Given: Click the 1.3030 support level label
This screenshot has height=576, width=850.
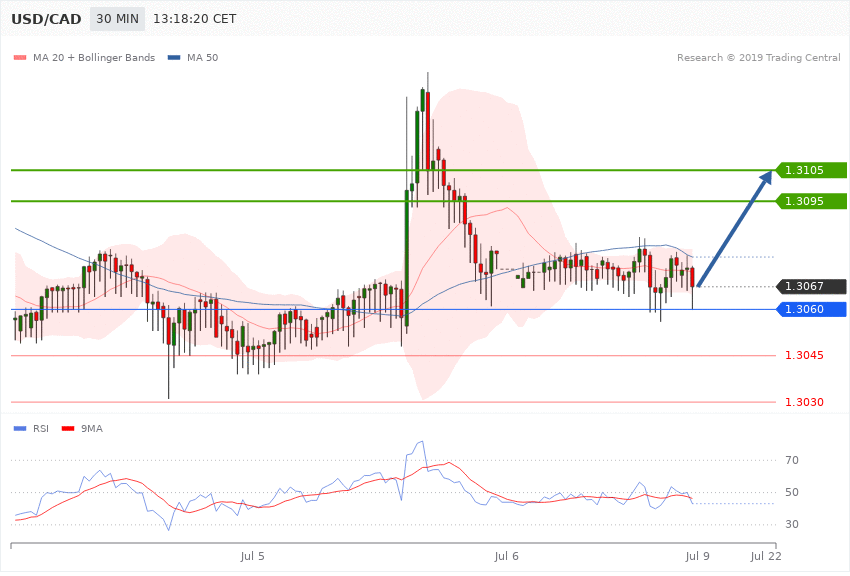Looking at the screenshot, I should pyautogui.click(x=804, y=402).
